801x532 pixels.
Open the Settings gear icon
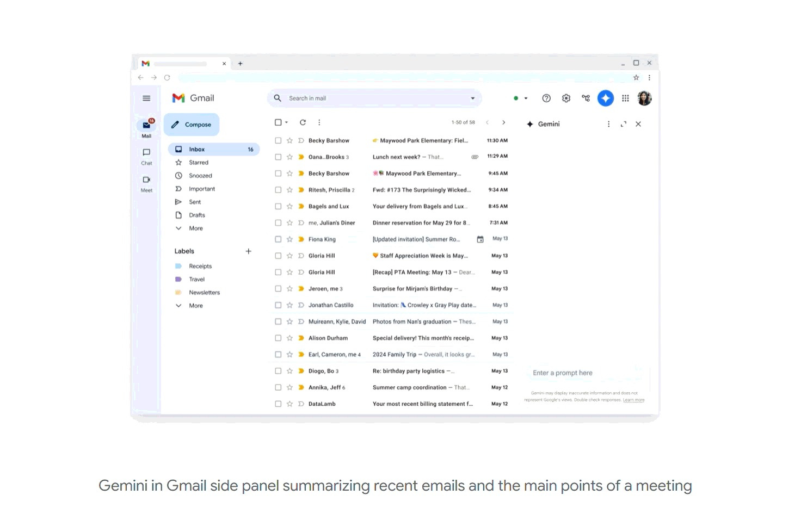566,98
